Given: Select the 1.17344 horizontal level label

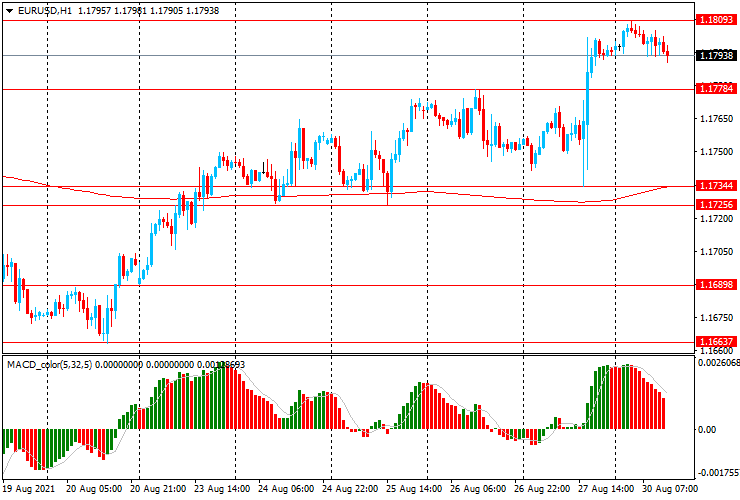Looking at the screenshot, I should (x=716, y=186).
